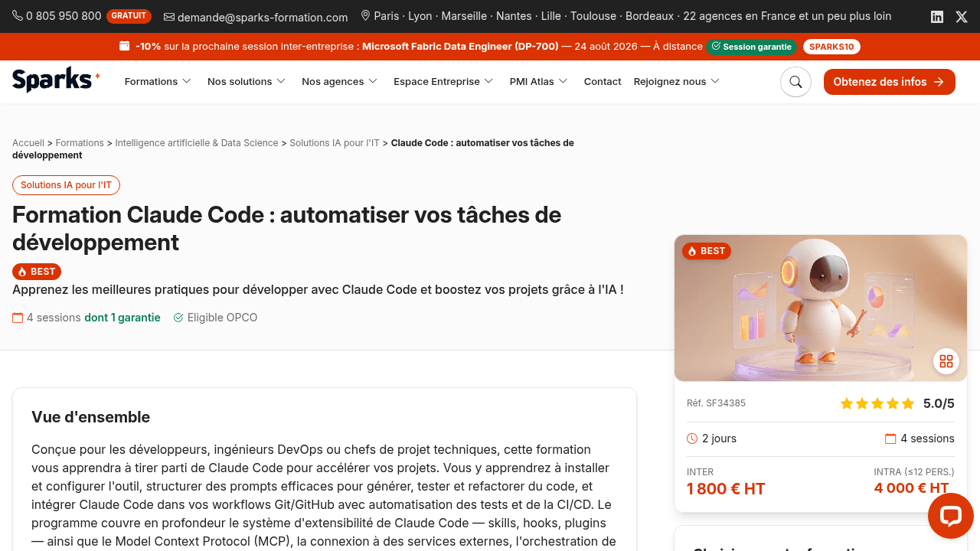Click the 4 000 € HT intra price
Image resolution: width=980 pixels, height=551 pixels.
911,488
